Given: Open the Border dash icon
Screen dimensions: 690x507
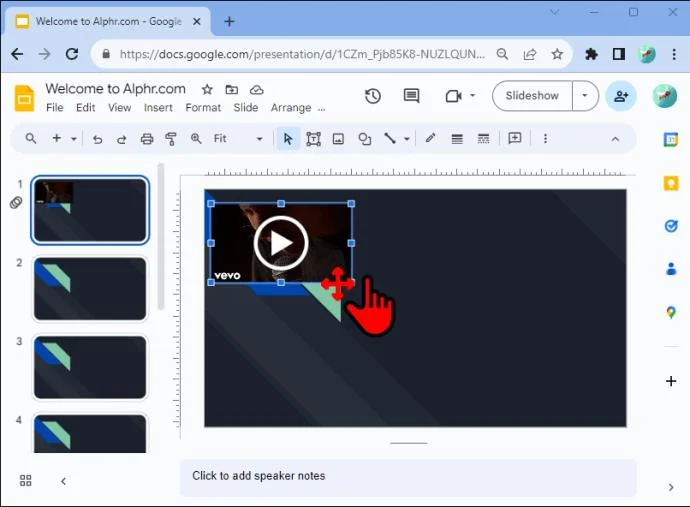Looking at the screenshot, I should click(483, 139).
